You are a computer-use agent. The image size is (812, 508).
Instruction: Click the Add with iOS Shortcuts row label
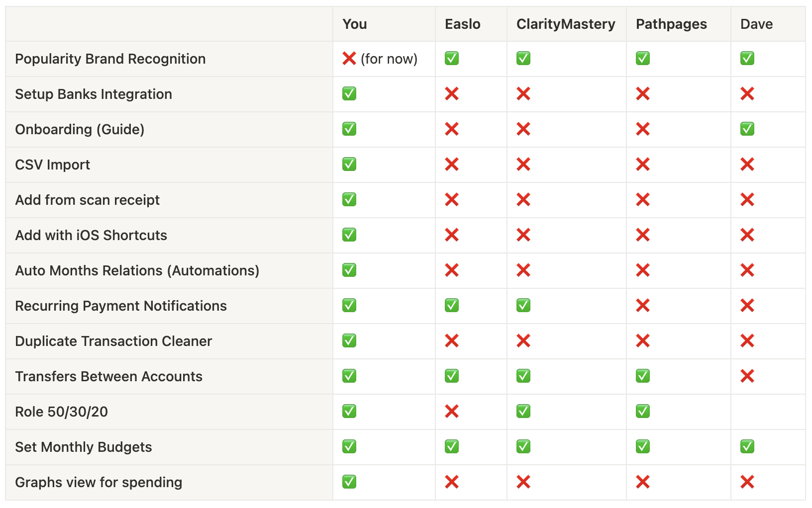click(91, 235)
